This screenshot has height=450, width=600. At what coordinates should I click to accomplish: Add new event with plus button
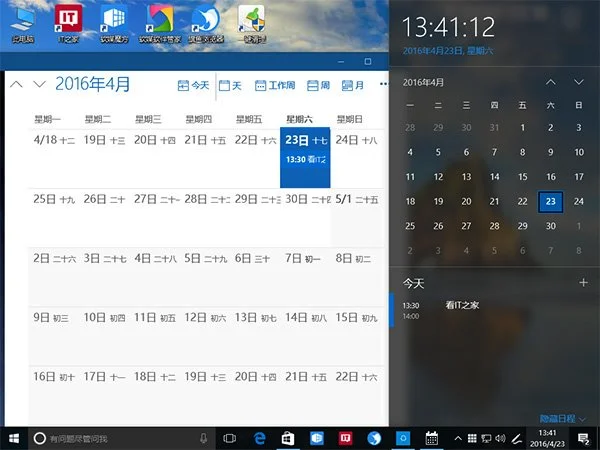[583, 283]
